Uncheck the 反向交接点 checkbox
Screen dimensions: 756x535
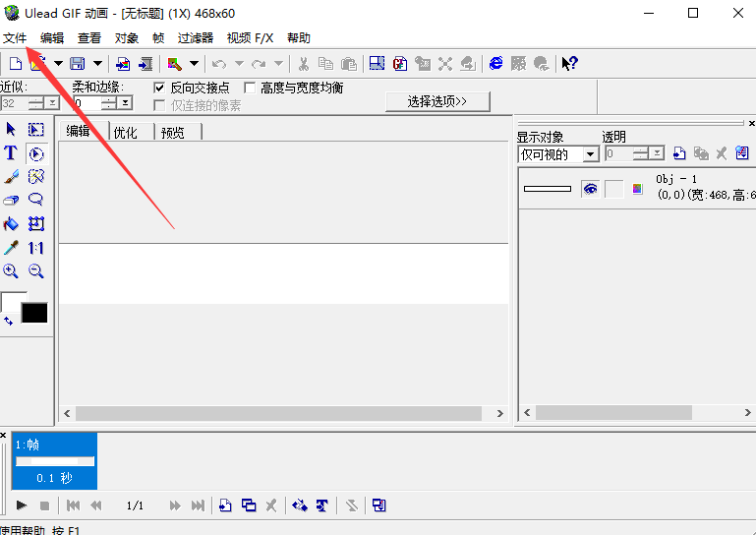click(160, 88)
